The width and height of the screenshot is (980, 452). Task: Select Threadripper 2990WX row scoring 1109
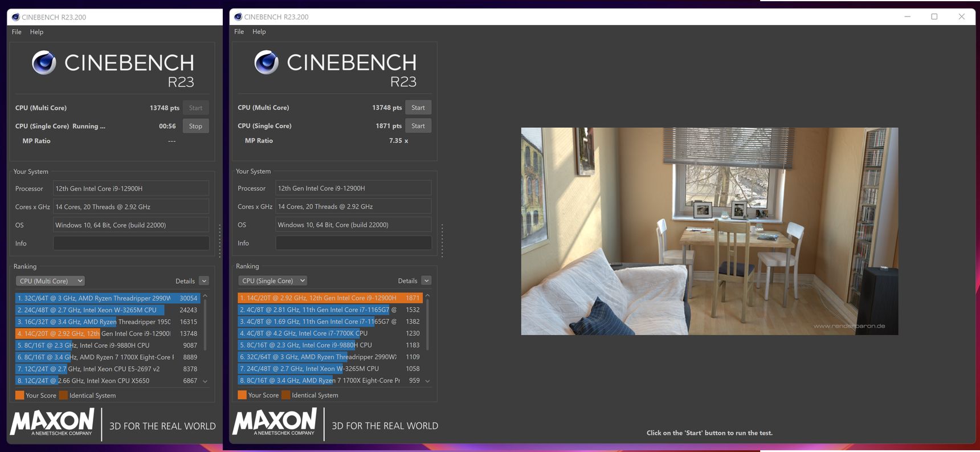click(x=330, y=357)
